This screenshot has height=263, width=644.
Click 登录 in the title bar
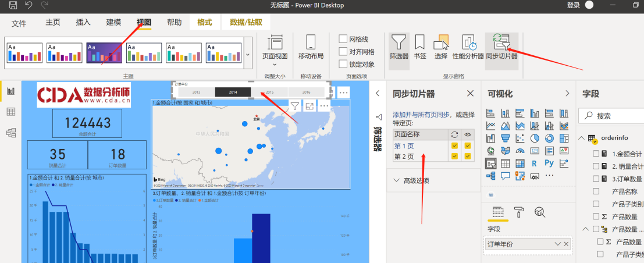pyautogui.click(x=574, y=5)
